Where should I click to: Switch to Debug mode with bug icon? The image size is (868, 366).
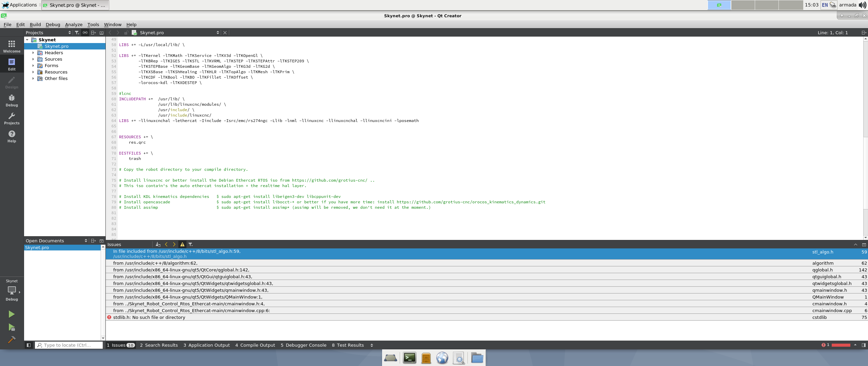[12, 100]
